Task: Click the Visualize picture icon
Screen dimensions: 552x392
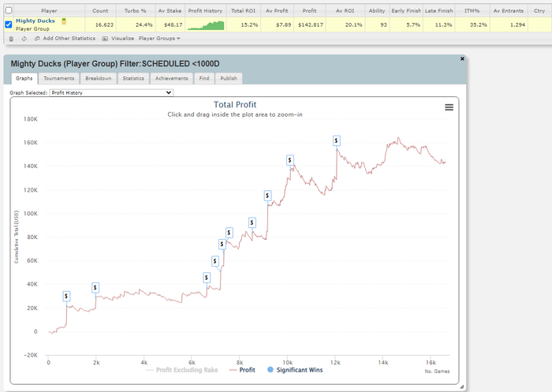Action: point(105,39)
